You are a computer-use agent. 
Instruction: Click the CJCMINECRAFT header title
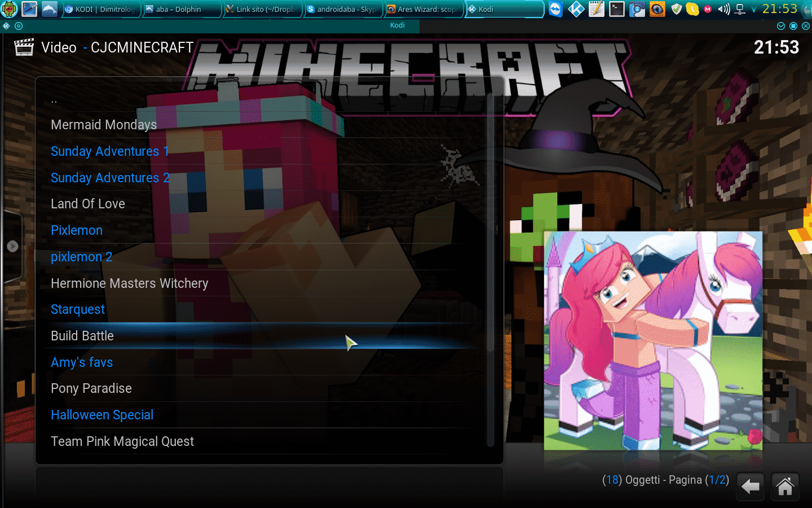coord(142,47)
